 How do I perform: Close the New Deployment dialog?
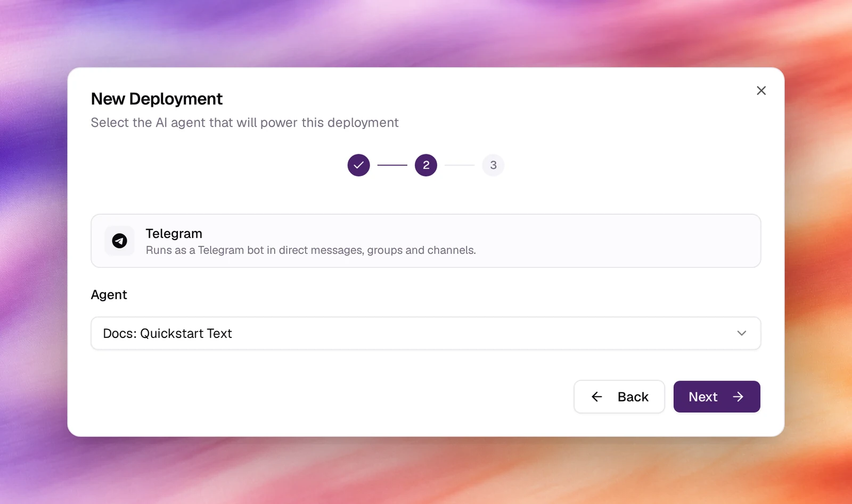[x=761, y=90]
